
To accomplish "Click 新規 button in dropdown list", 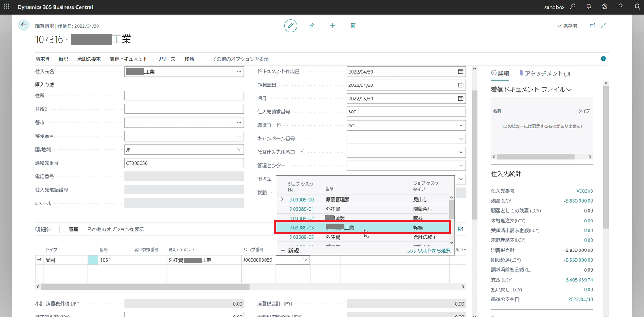I will [x=290, y=250].
